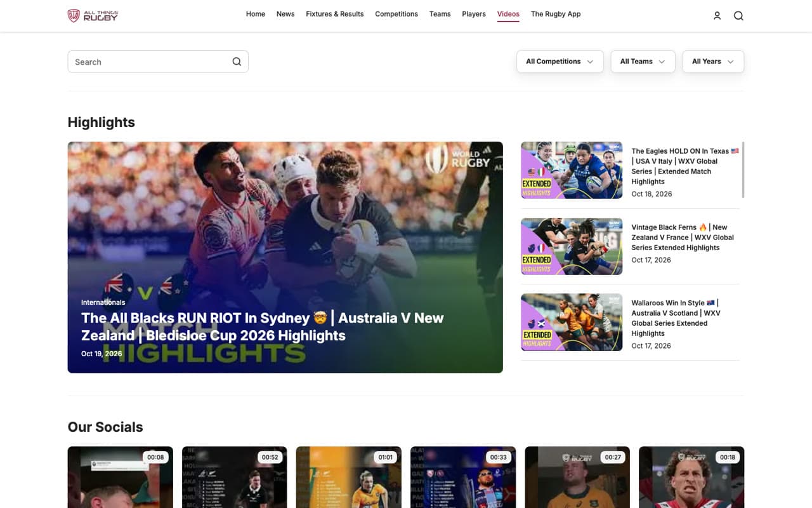Click the Internationals tag on featured video

click(x=103, y=302)
